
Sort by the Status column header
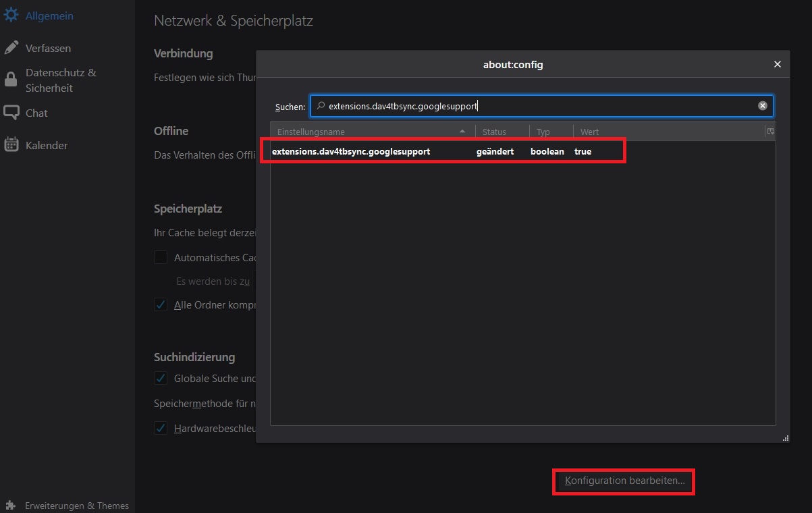click(x=502, y=132)
